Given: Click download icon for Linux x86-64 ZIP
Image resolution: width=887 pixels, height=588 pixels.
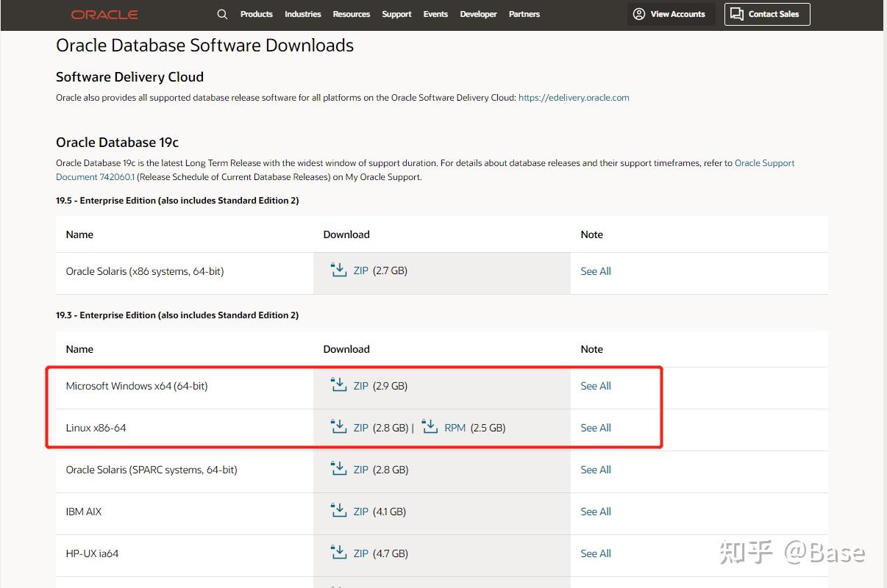Looking at the screenshot, I should [x=338, y=427].
